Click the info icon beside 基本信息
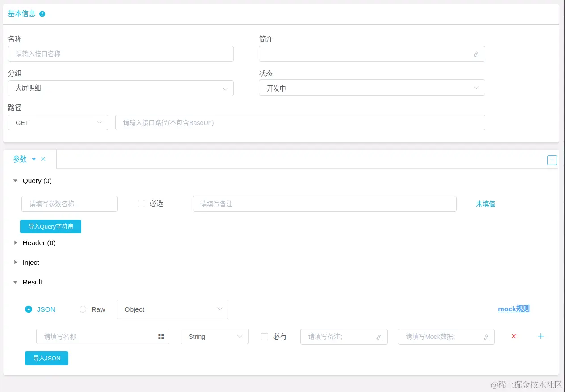Viewport: 565px width, 392px height. pos(42,14)
